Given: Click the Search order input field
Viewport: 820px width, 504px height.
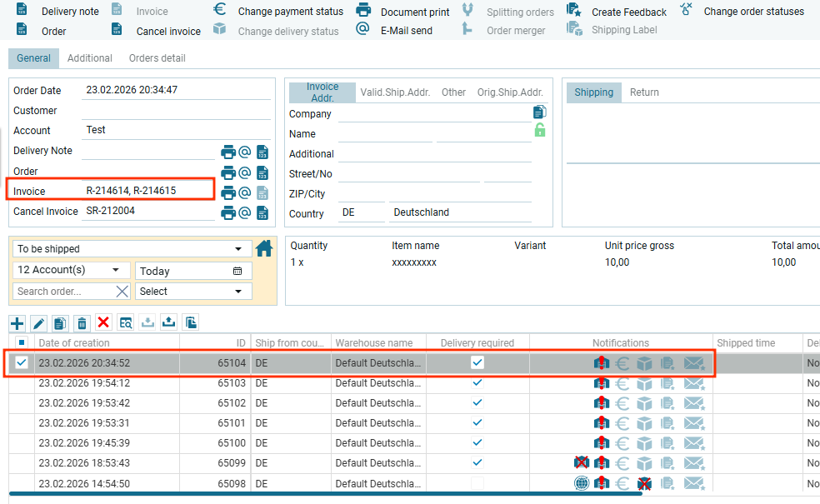Looking at the screenshot, I should [x=64, y=292].
